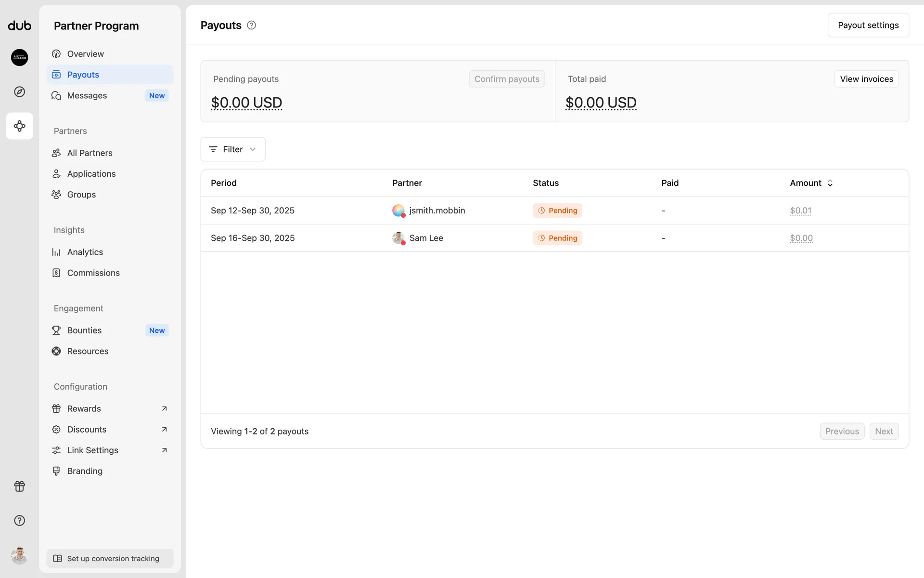This screenshot has width=924, height=578.
Task: Open the compass explore icon in left rail
Action: (19, 92)
